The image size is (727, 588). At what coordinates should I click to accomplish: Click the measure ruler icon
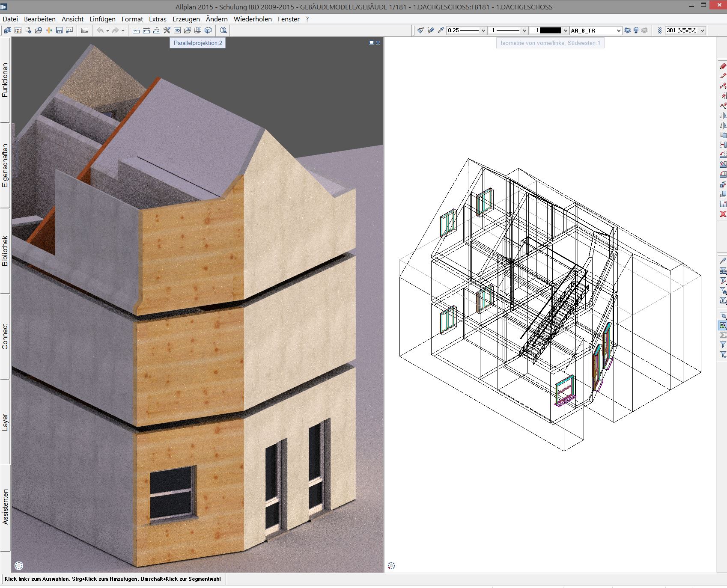(136, 30)
